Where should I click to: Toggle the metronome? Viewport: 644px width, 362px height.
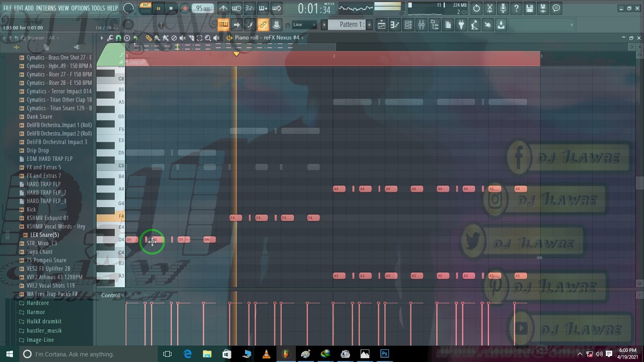223,9
